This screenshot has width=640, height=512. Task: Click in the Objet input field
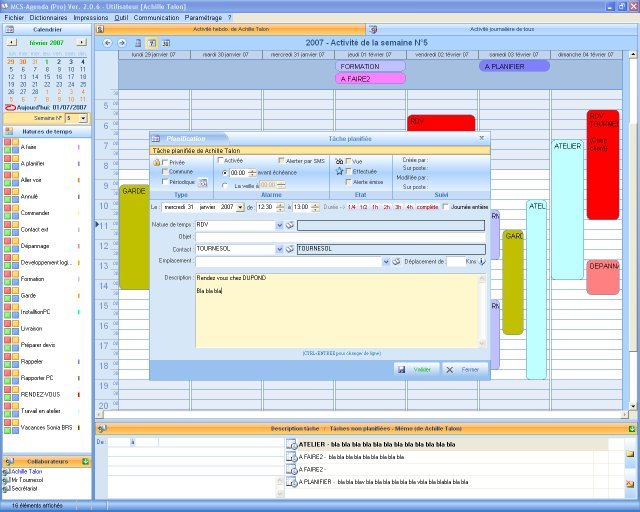(340, 237)
